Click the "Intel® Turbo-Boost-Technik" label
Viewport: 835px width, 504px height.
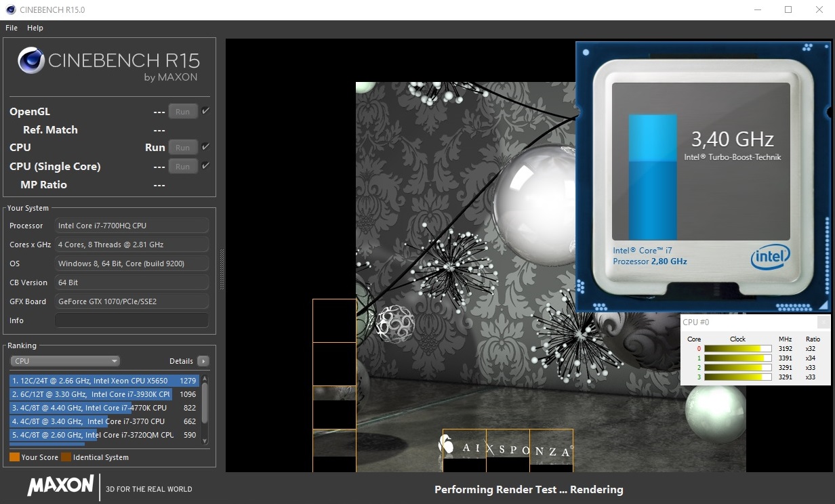click(x=733, y=157)
